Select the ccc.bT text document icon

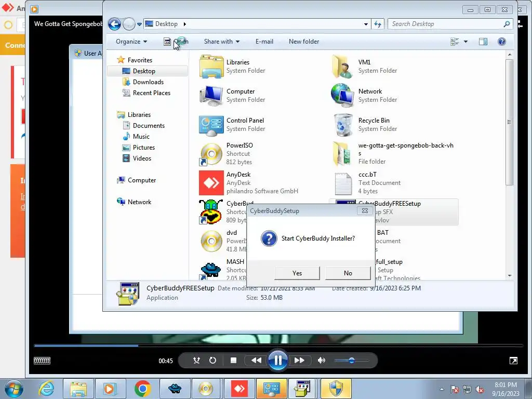[x=343, y=183]
